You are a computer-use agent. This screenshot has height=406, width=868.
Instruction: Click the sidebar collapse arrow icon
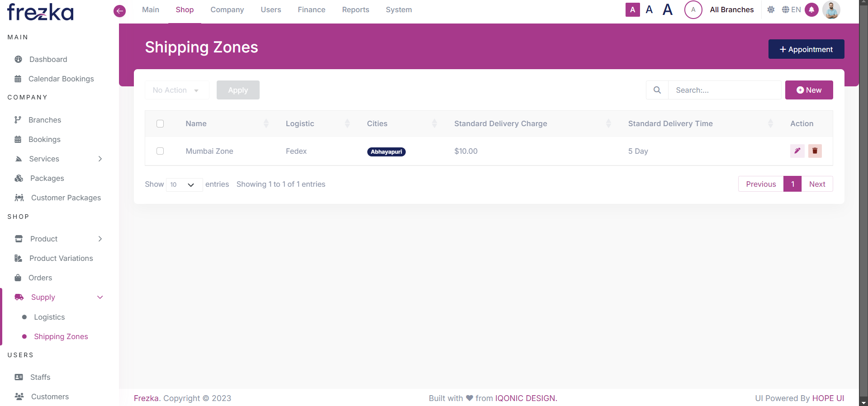[119, 11]
